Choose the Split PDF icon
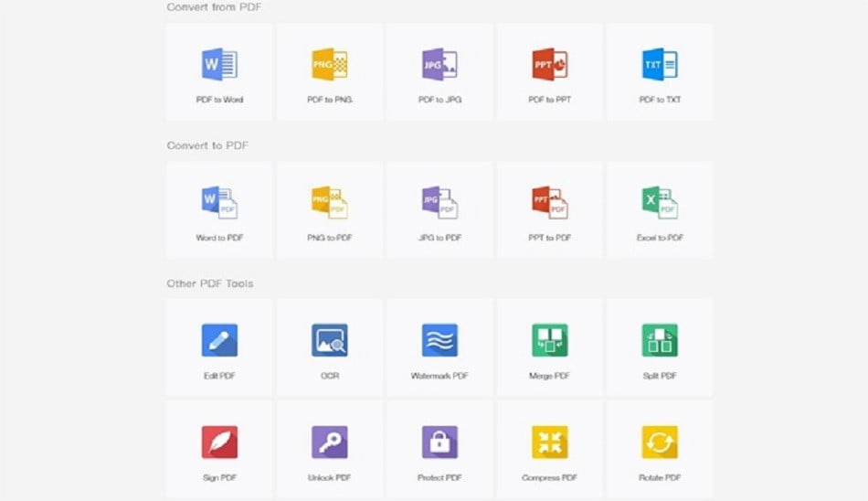The image size is (868, 501). (x=660, y=340)
